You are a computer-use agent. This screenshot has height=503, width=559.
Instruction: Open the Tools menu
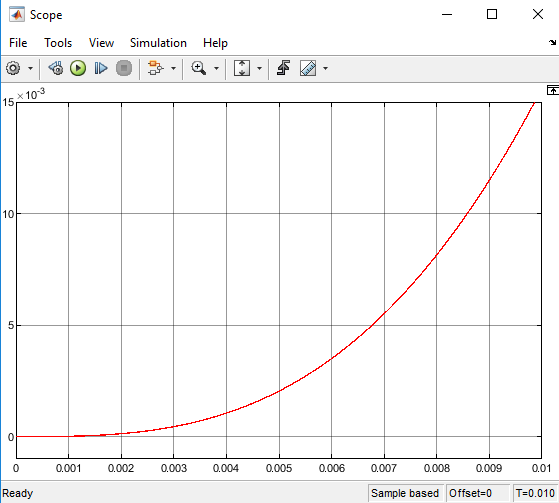click(58, 43)
